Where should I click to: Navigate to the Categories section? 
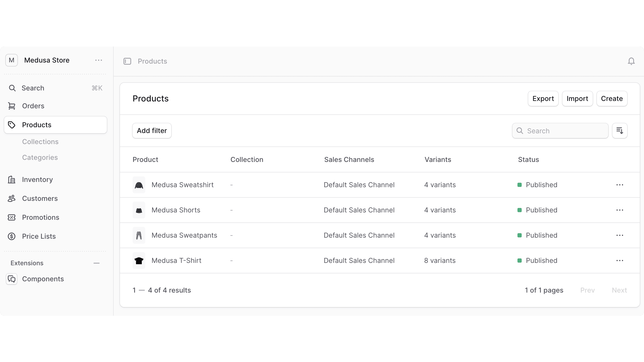point(40,157)
